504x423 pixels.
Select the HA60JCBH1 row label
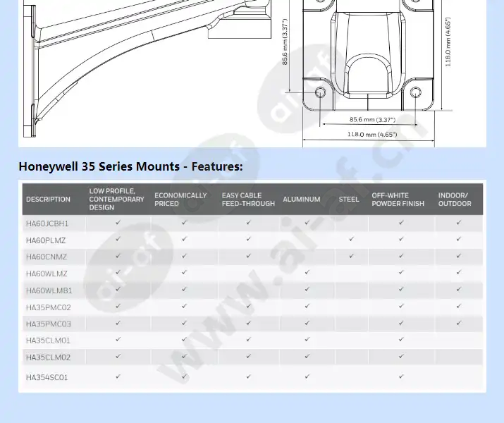[x=47, y=223]
